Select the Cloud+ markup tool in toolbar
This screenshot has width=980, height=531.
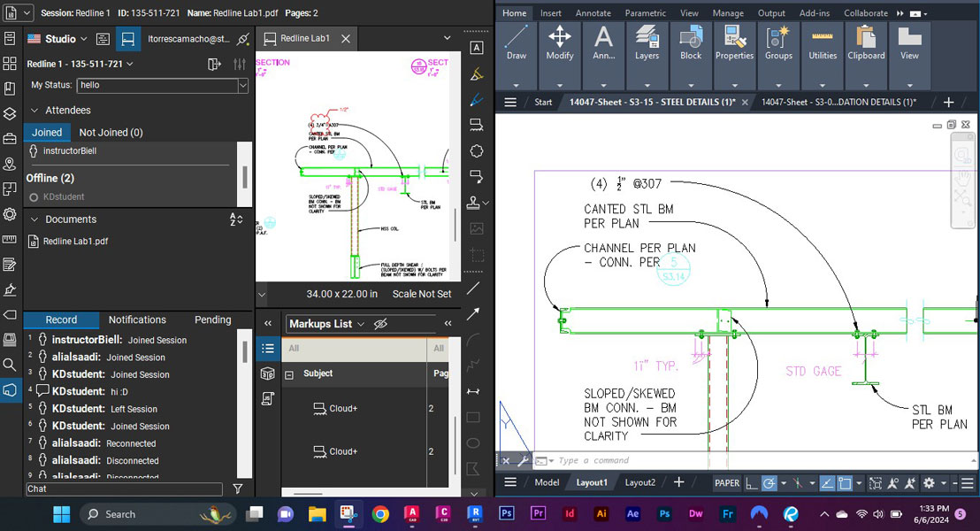pos(477,150)
